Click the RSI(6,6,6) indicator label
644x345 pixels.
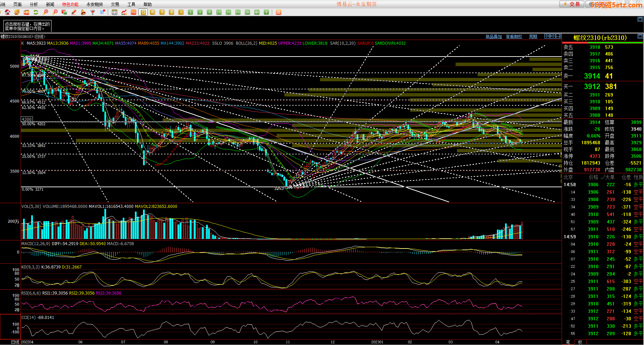pos(31,293)
